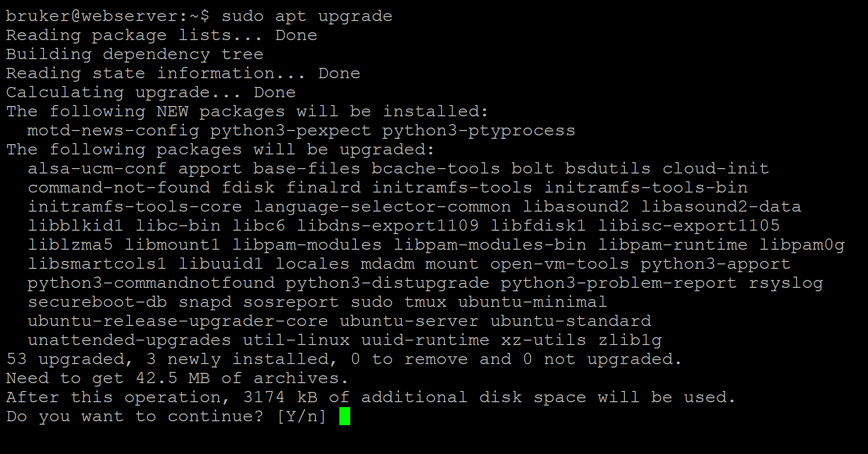Click the [Y/n] confirmation prompt text
Image resolution: width=868 pixels, height=454 pixels.
(x=301, y=416)
